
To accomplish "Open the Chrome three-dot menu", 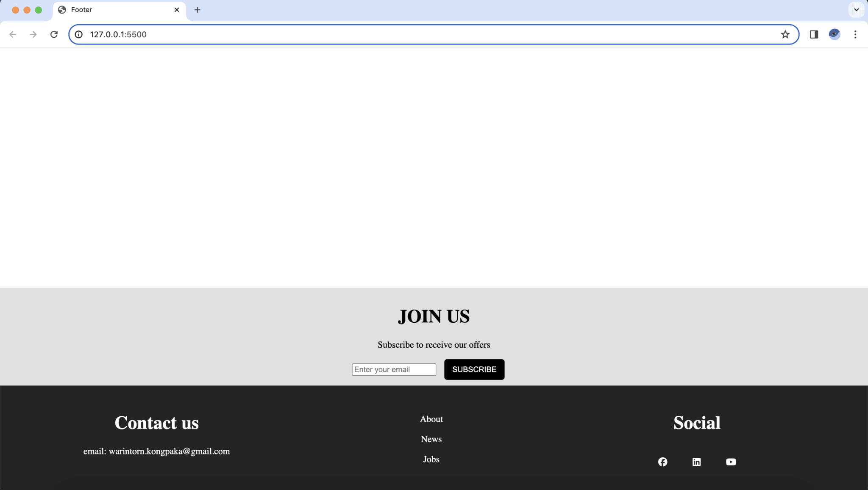I will 856,34.
